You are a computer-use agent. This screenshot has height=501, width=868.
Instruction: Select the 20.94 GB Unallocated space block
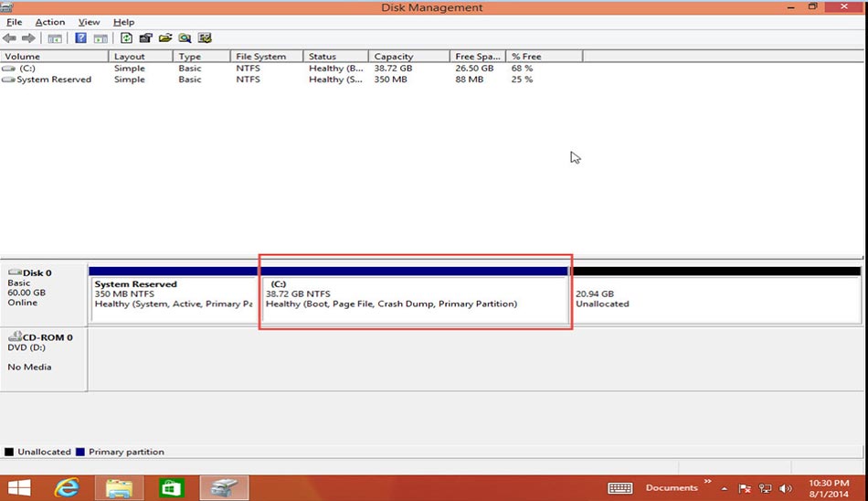click(x=715, y=294)
